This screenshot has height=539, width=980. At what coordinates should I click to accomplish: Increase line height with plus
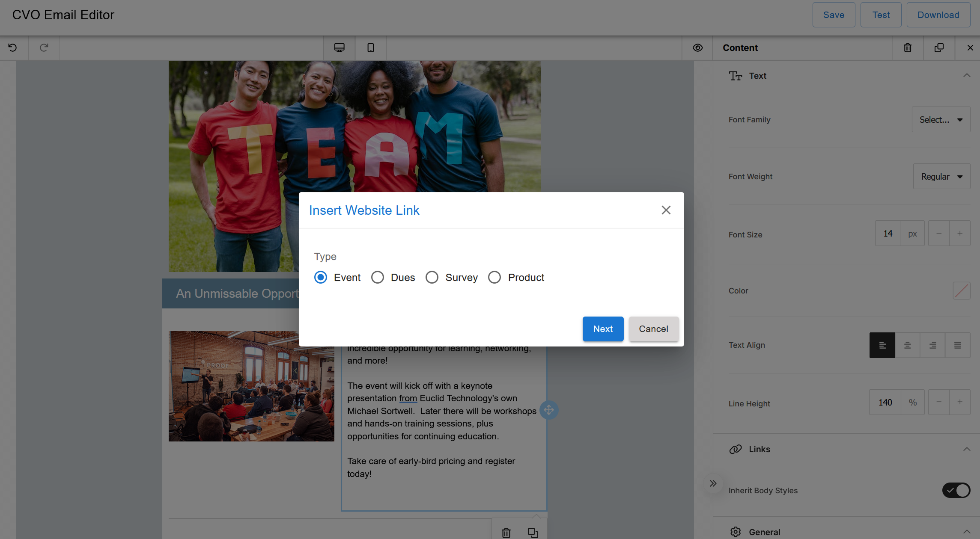point(959,402)
